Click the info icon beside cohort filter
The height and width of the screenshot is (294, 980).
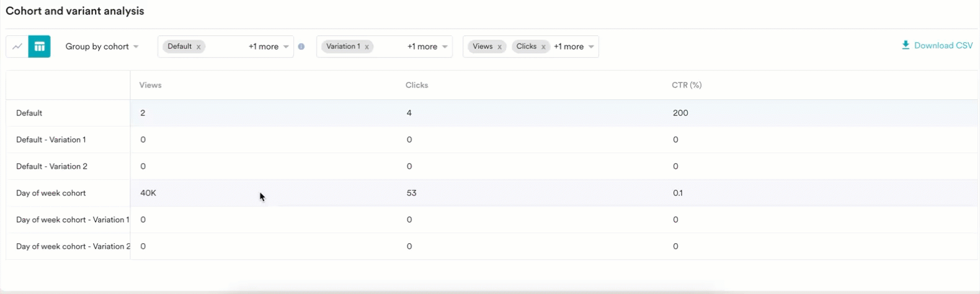(301, 47)
